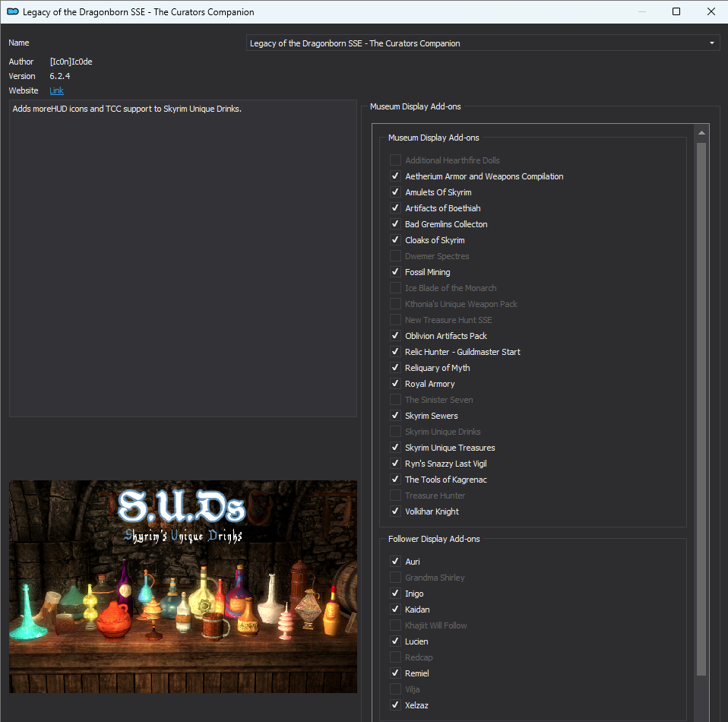Uncheck Remiel follower display

(395, 673)
